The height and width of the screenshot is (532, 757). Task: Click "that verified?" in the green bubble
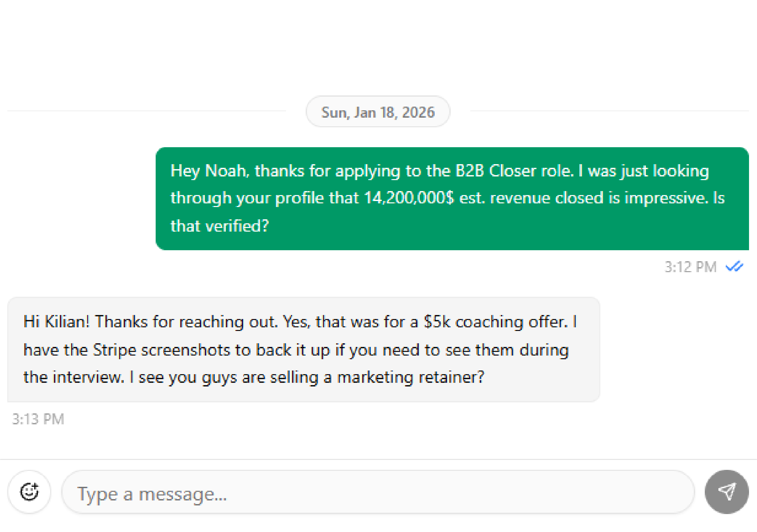coord(220,226)
